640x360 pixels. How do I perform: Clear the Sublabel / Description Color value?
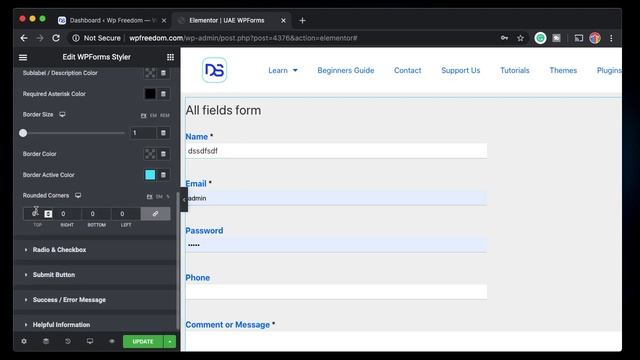point(163,73)
